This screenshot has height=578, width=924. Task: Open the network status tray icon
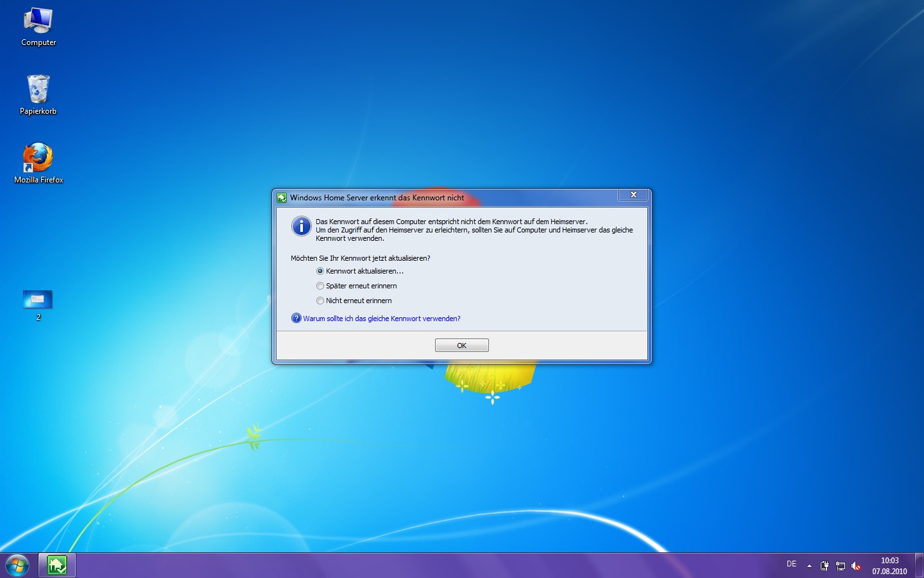coord(840,566)
